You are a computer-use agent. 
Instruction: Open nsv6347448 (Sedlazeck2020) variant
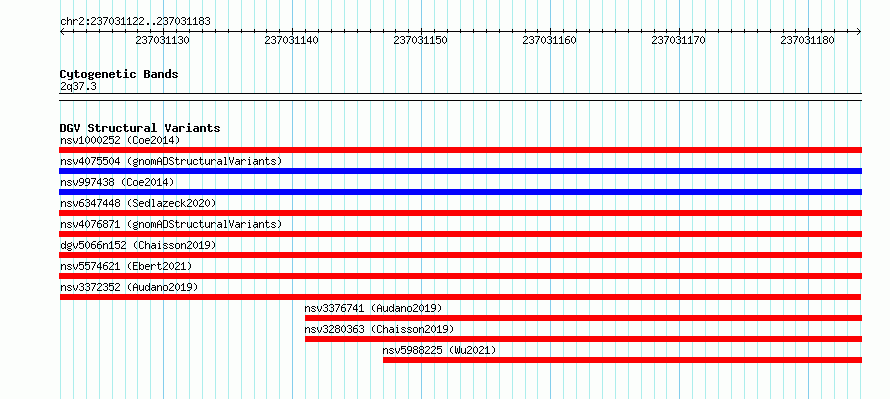tap(138, 203)
